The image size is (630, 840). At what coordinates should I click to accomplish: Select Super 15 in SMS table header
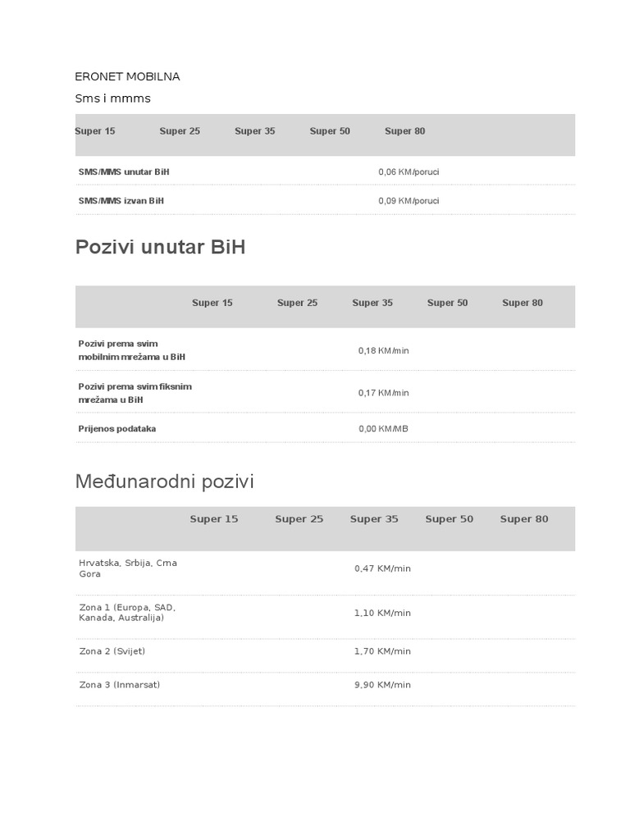[95, 131]
